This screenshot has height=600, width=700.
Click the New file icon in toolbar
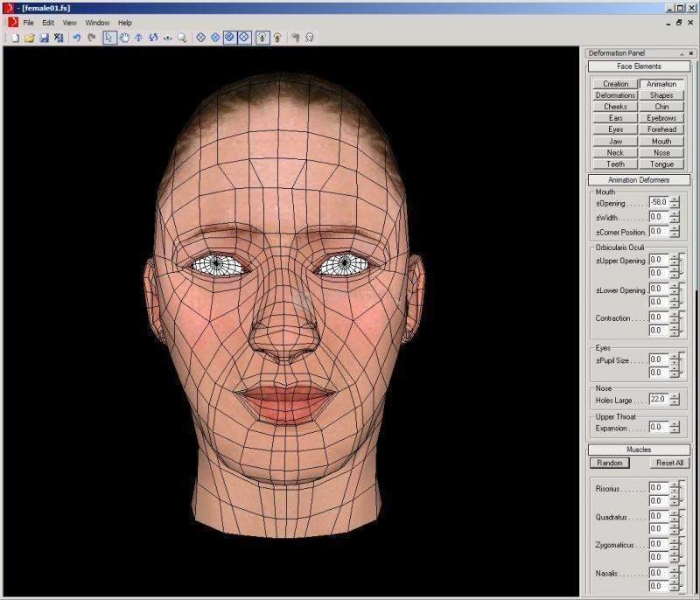pyautogui.click(x=15, y=38)
